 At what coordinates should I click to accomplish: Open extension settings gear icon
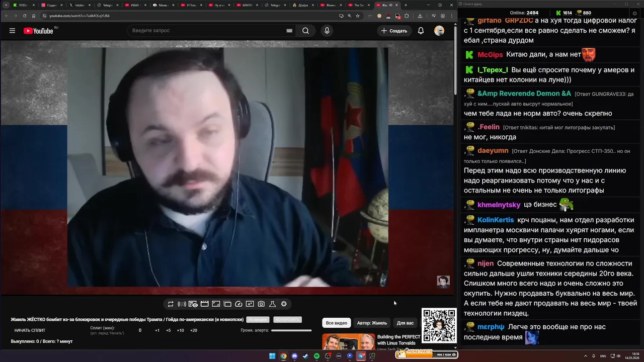pos(284,304)
